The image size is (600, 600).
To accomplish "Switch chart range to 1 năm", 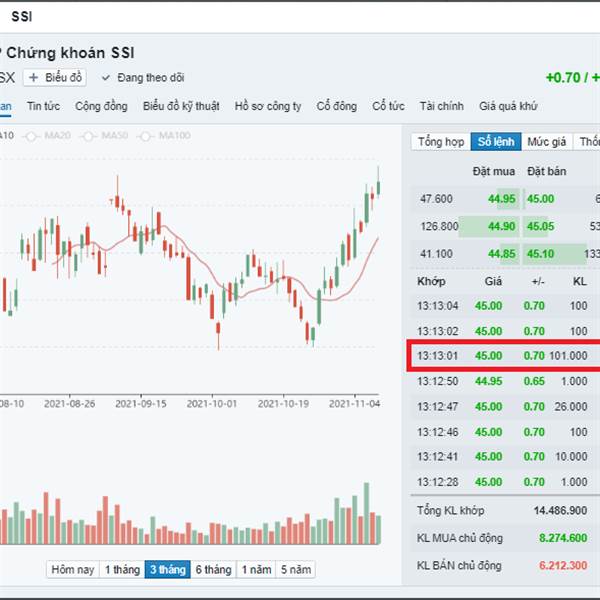I will (256, 569).
